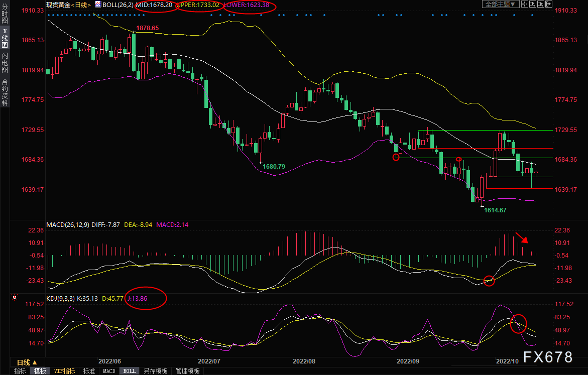Open 合约资料 sidebar tab
The height and width of the screenshot is (375, 588).
click(x=5, y=92)
